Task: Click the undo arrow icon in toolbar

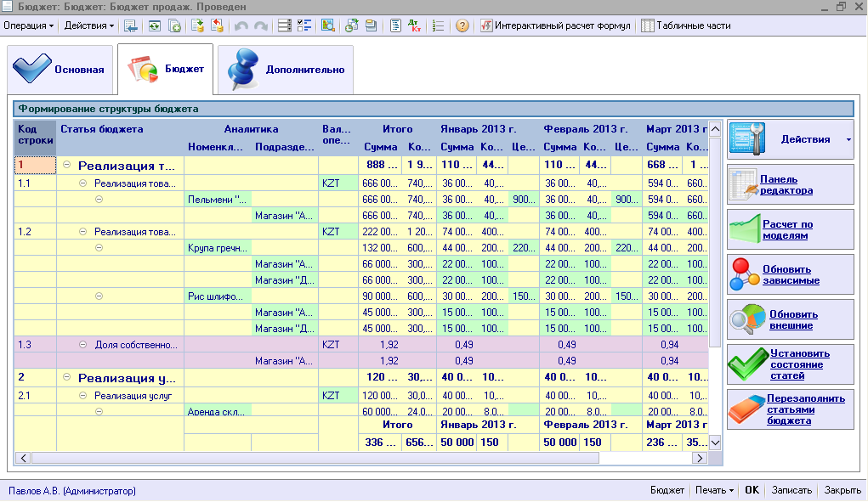Action: coord(241,25)
